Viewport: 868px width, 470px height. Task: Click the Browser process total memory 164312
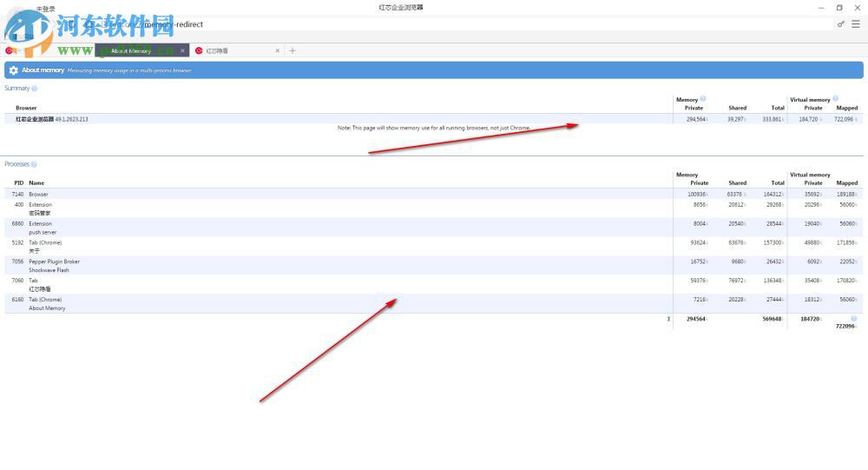[x=773, y=195]
